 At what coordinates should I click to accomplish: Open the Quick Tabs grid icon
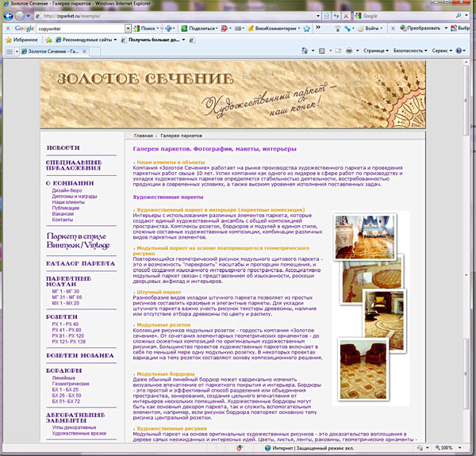[x=10, y=52]
